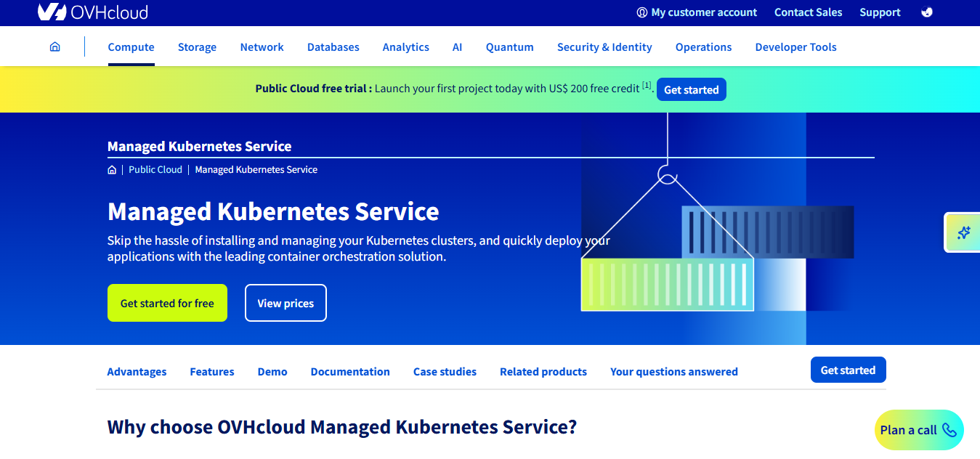
Task: Click the breadcrumb home icon
Action: tap(112, 169)
